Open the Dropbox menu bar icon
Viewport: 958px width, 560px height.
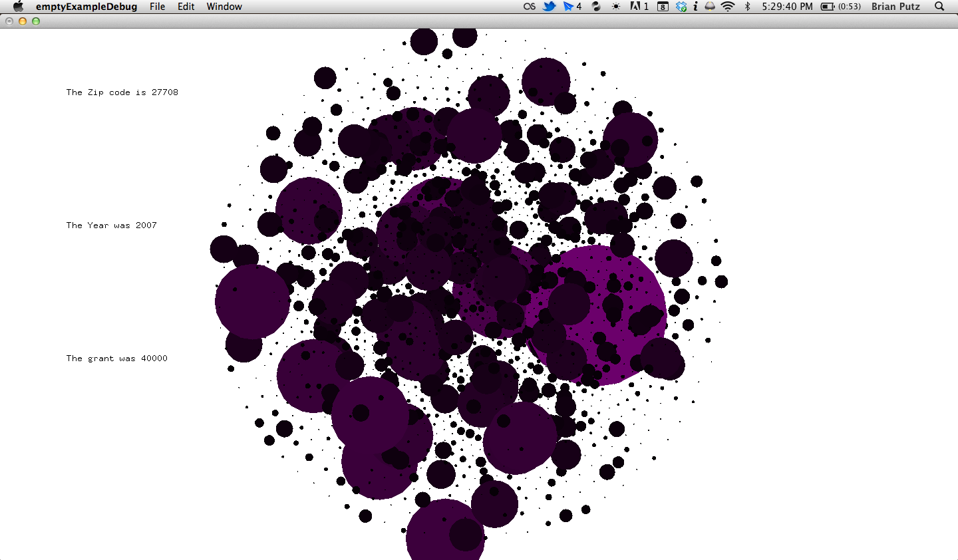click(x=681, y=7)
